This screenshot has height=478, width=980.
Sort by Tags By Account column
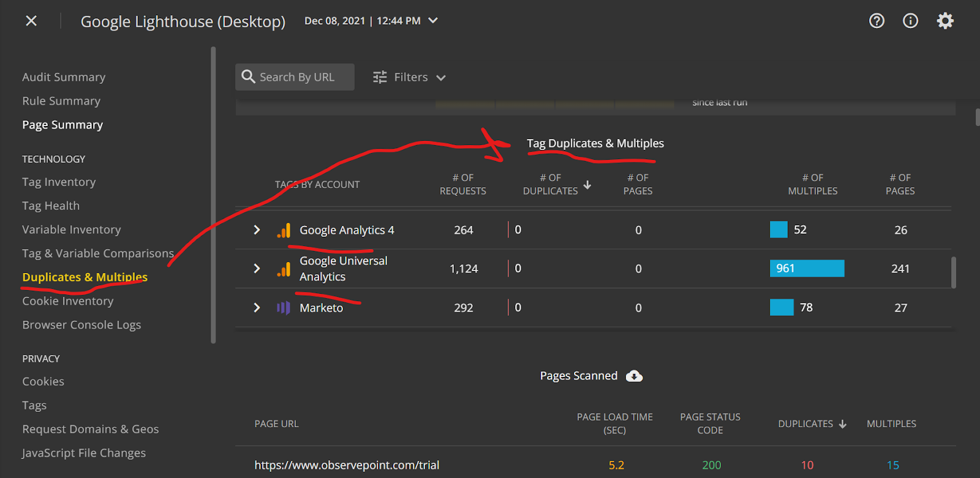coord(317,184)
